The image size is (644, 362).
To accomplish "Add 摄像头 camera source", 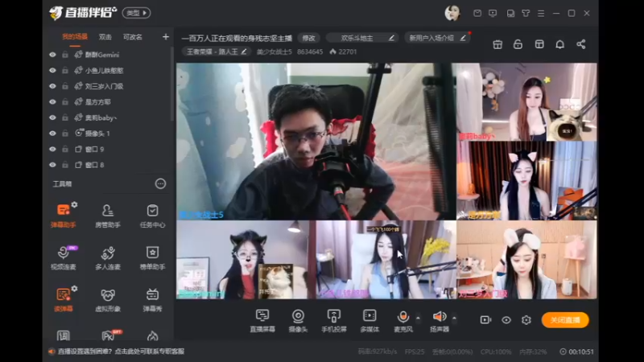I will coord(298,320).
